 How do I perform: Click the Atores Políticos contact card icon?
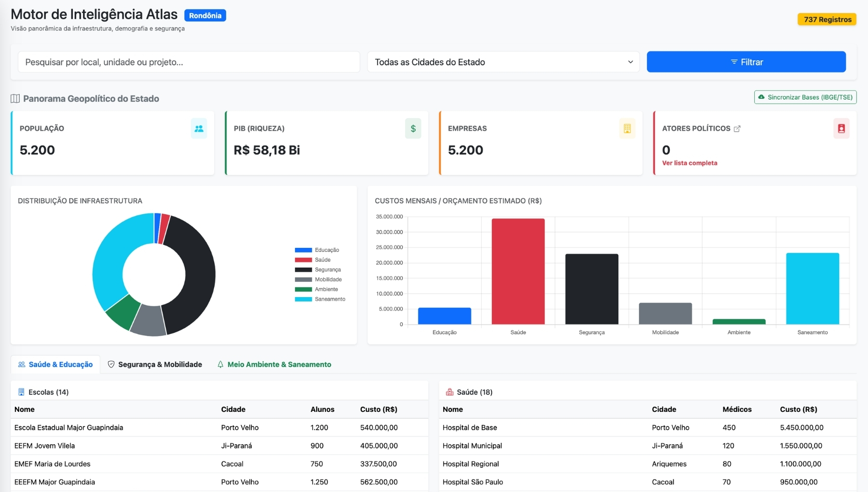(841, 129)
